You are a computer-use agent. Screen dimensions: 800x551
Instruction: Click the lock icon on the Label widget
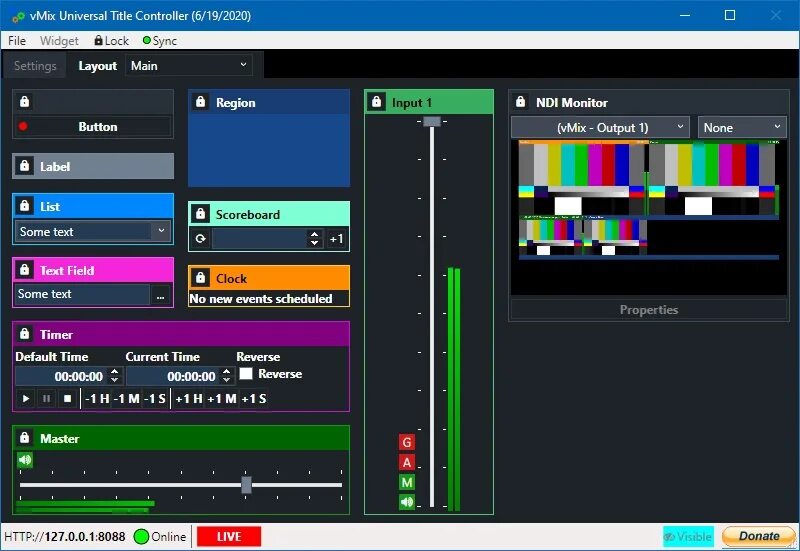coord(24,166)
